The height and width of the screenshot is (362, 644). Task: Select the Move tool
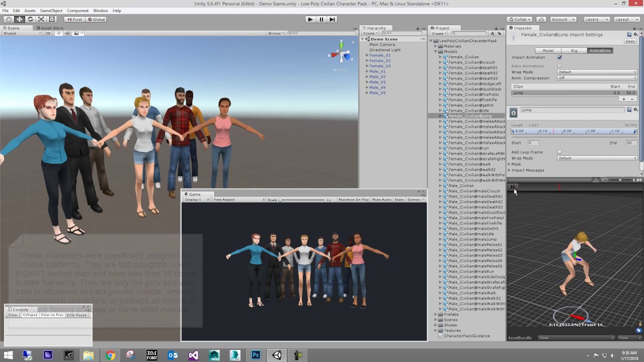pyautogui.click(x=20, y=19)
